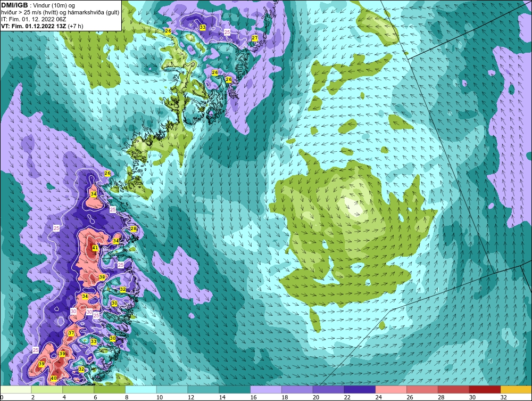The image size is (532, 401).
Task: Click the 26–28 m/s salmon legend swatch
Action: click(422, 389)
